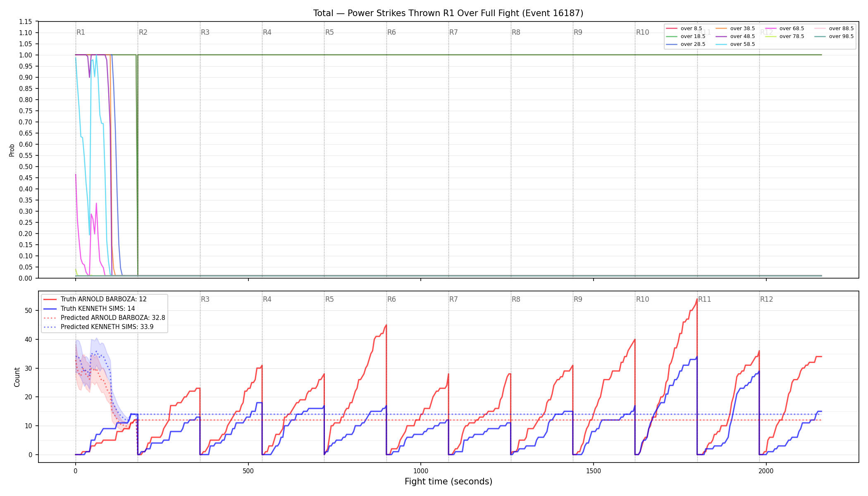Click the 'Fight time (seconds)' axis label

[x=448, y=482]
